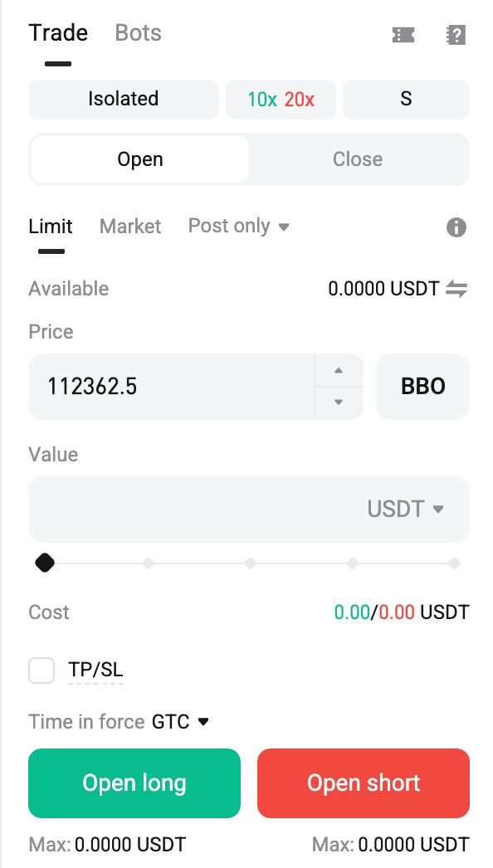Click the Price input field

(171, 387)
